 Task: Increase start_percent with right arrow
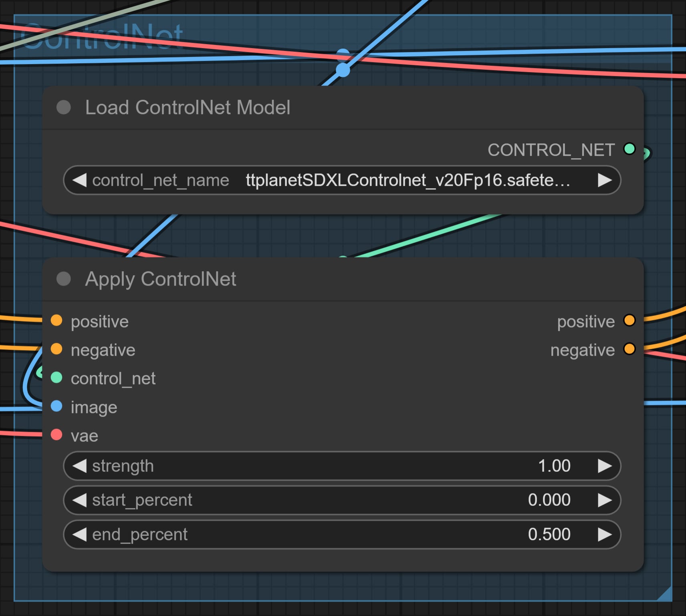click(605, 500)
